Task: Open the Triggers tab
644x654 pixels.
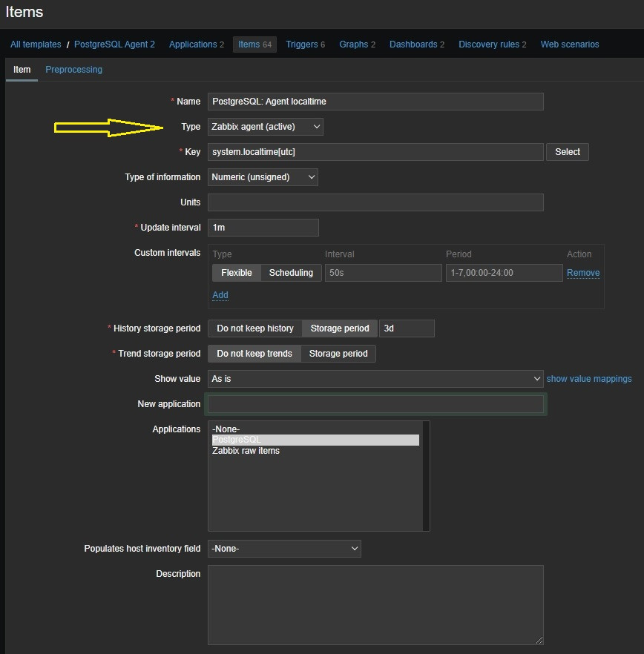Action: click(301, 44)
